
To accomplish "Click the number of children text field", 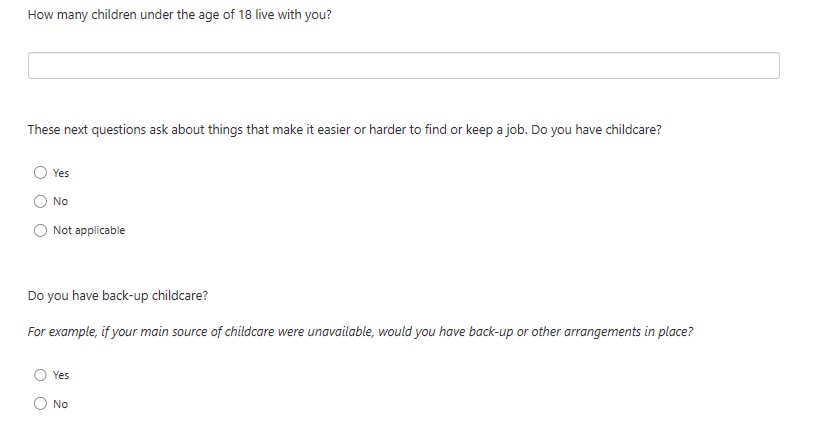I will pos(403,66).
